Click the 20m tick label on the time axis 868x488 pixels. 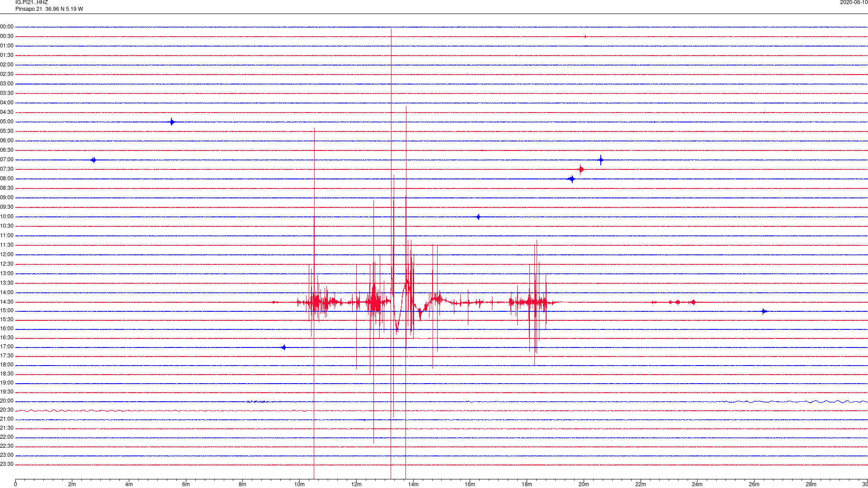[584, 484]
